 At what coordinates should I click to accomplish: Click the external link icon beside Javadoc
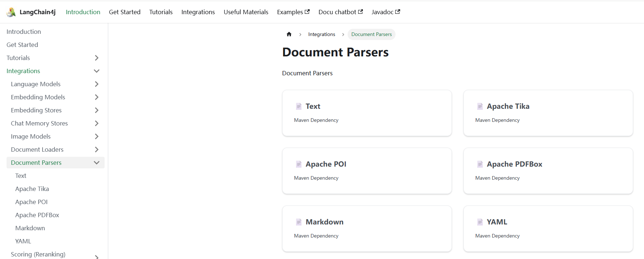(398, 12)
